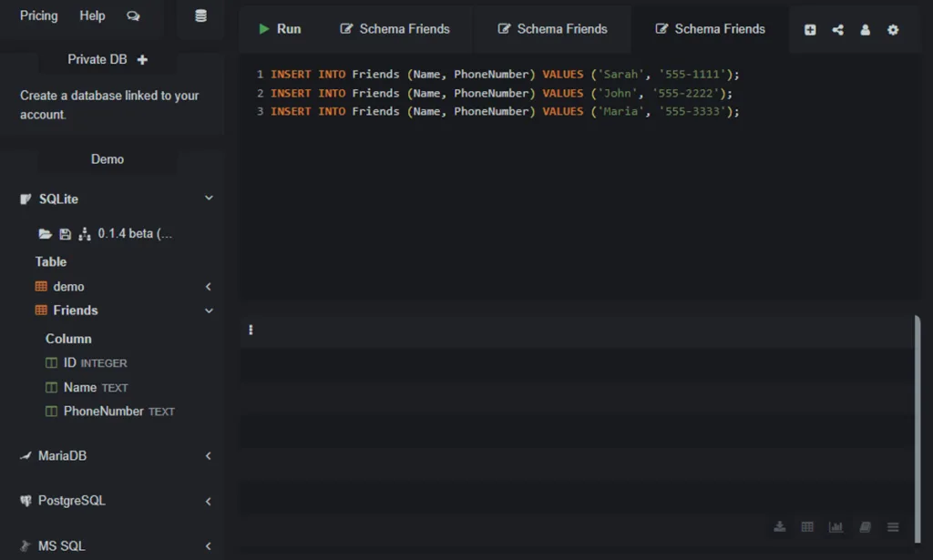The height and width of the screenshot is (560, 933).
Task: Expand the demo table chevron
Action: (x=209, y=287)
